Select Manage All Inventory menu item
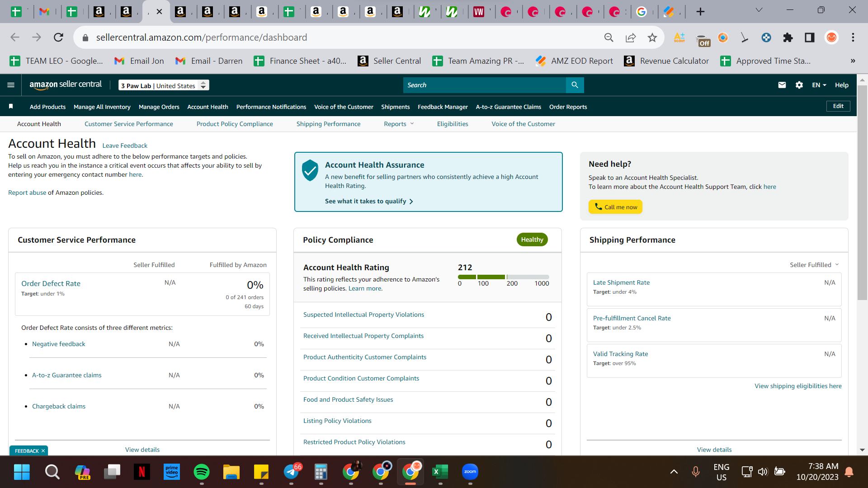 (x=102, y=107)
